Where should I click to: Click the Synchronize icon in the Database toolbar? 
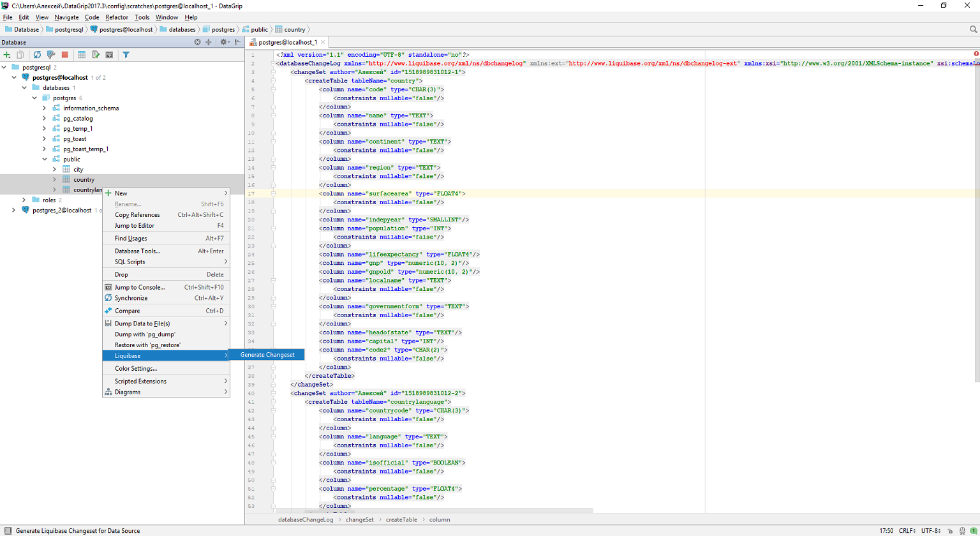37,54
